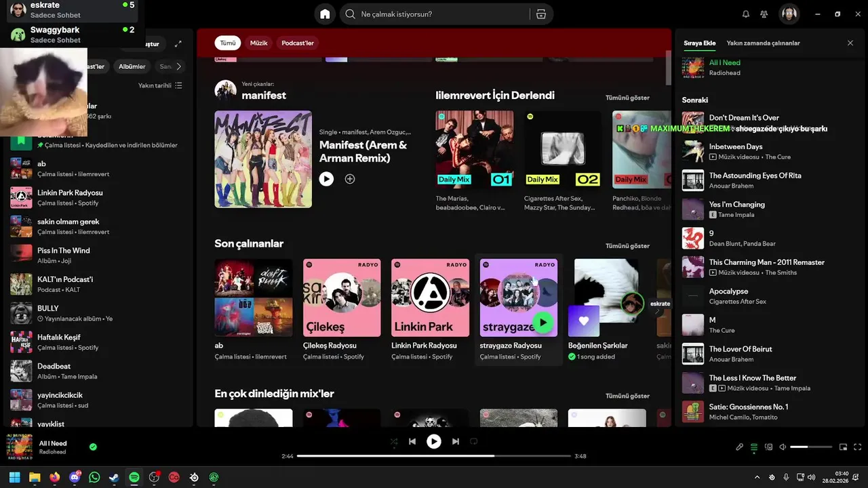Open the profile avatar in top bar
This screenshot has height=488, width=868.
point(789,14)
